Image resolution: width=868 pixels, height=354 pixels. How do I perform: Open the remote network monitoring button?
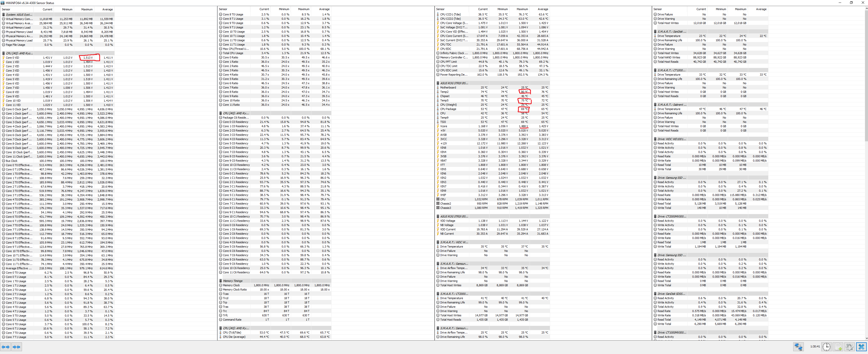coord(798,347)
